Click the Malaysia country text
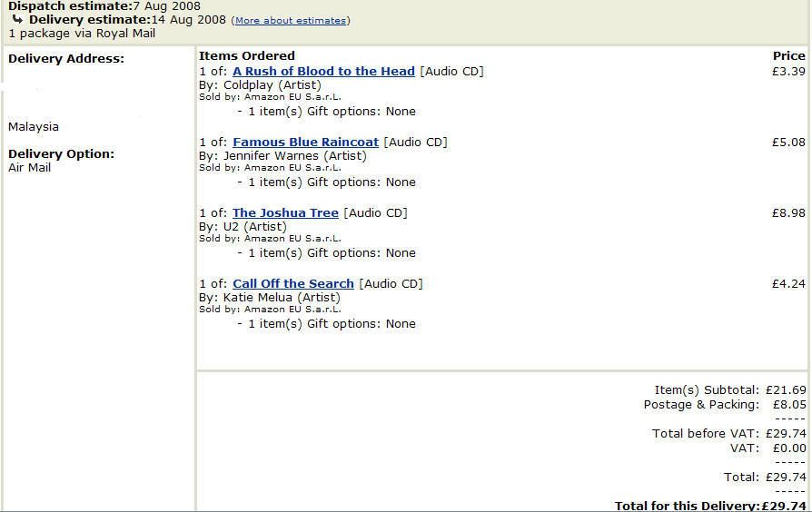 [x=34, y=127]
